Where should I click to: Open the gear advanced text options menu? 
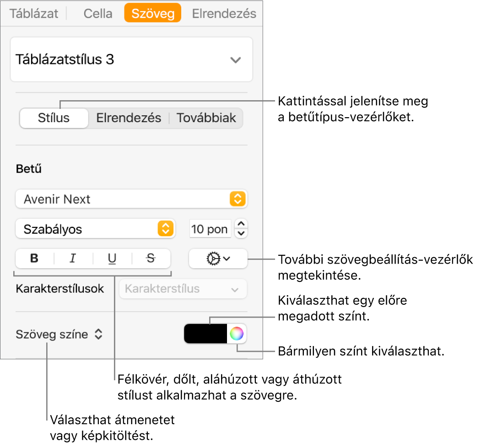click(x=218, y=259)
